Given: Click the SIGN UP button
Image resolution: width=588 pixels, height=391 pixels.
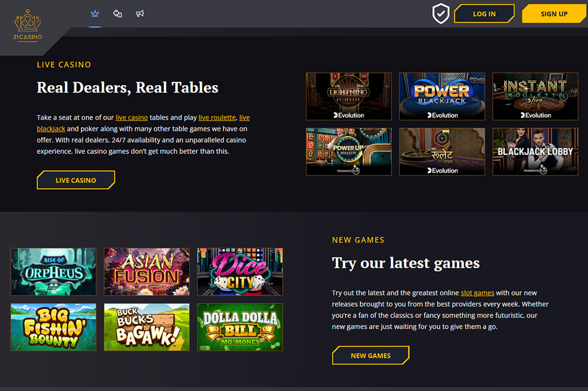Looking at the screenshot, I should click(x=553, y=14).
